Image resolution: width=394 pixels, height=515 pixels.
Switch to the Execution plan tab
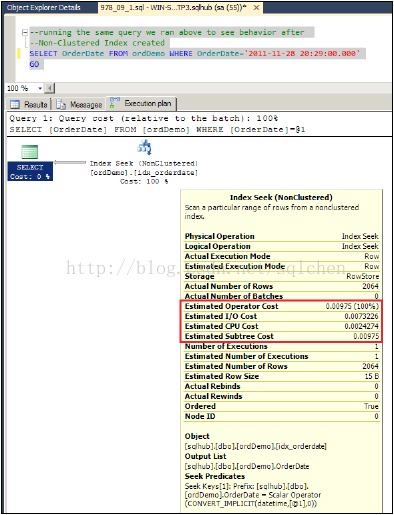pyautogui.click(x=141, y=103)
